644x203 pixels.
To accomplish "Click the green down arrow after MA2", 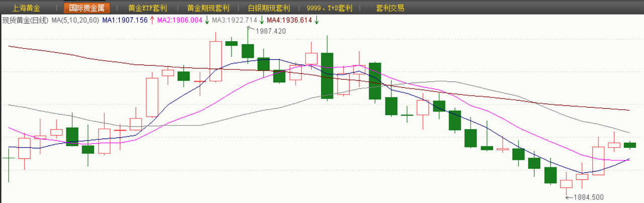I will 207,20.
